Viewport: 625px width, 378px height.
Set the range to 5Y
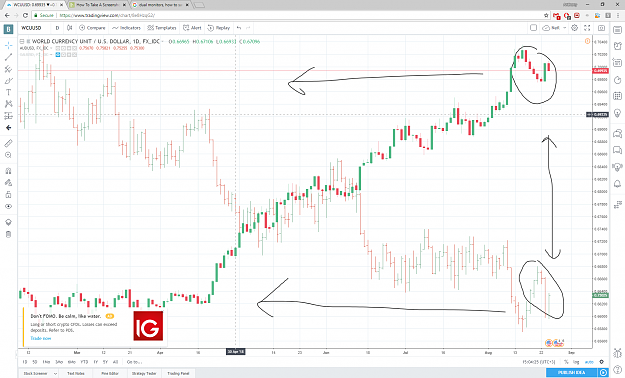coord(105,362)
